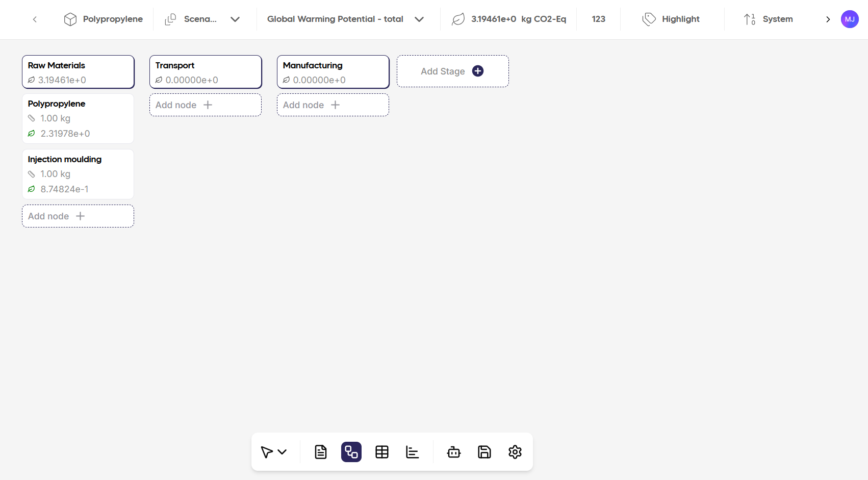868x480 pixels.
Task: Toggle the Highlight mode
Action: click(x=671, y=19)
